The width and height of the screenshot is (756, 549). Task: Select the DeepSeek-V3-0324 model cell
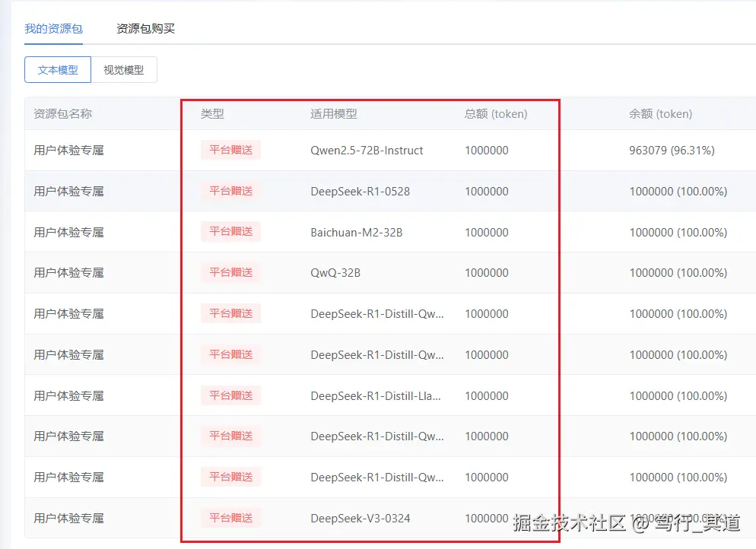[x=361, y=519]
